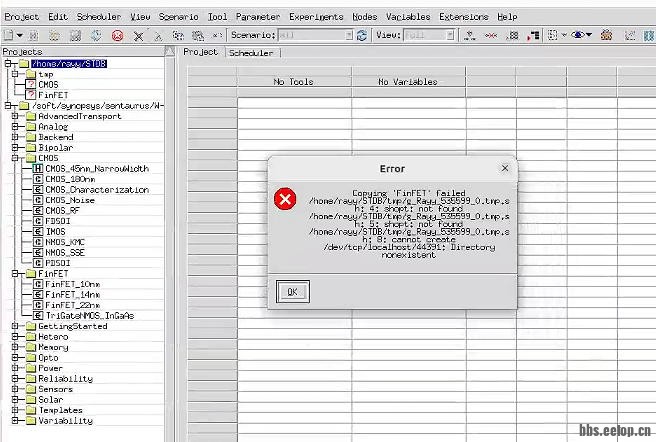
Task: Open the Scenario dropdown
Action: (348, 35)
